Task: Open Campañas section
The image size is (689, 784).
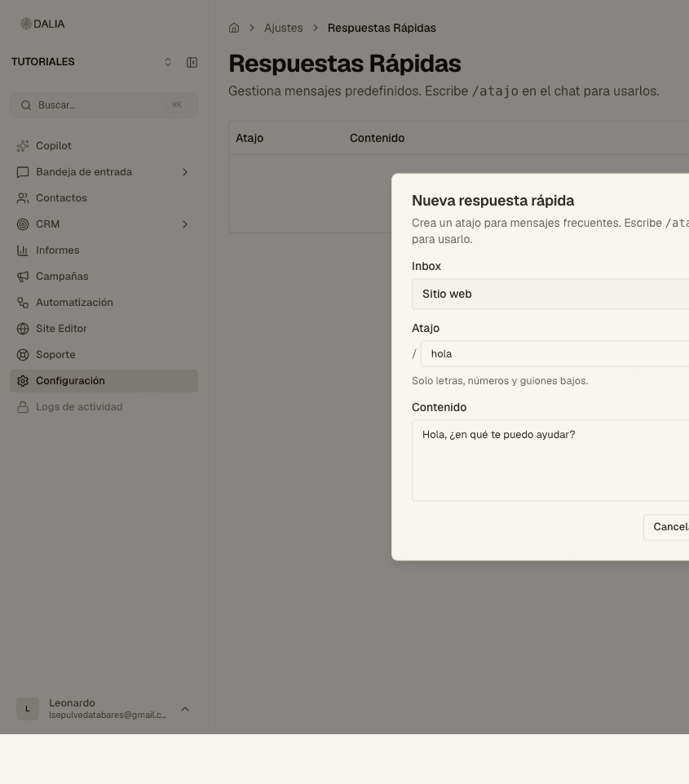Action: click(x=104, y=277)
